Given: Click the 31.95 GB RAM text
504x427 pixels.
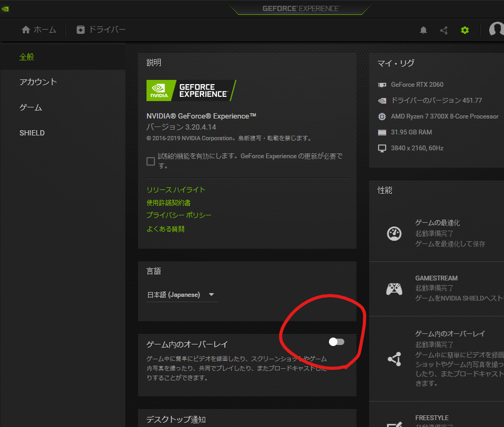Looking at the screenshot, I should pos(411,132).
